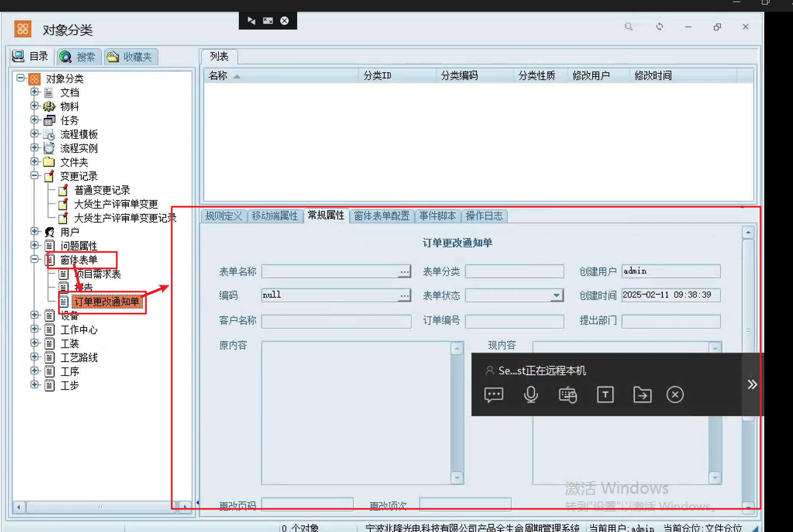Select 大货生产评审单变更 tree item
793x532 pixels.
(116, 204)
